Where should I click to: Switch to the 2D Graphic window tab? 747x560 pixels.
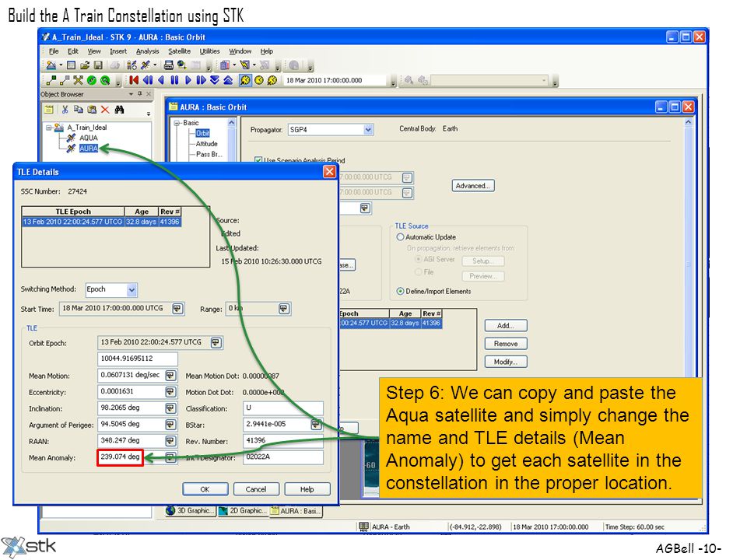click(x=243, y=511)
